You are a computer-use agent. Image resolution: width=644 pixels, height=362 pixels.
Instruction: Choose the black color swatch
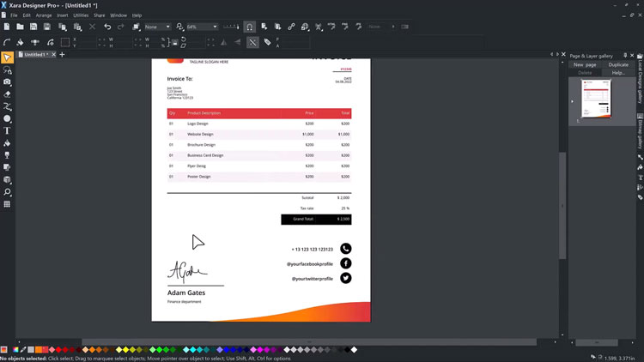[348, 350]
